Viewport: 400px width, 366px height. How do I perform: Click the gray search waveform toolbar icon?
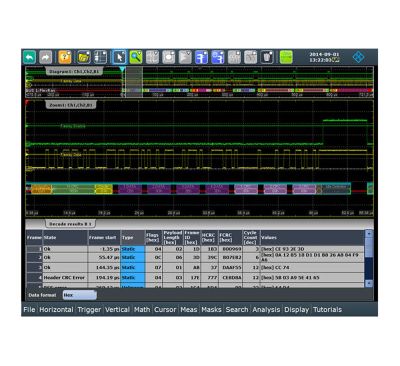pyautogui.click(x=250, y=57)
